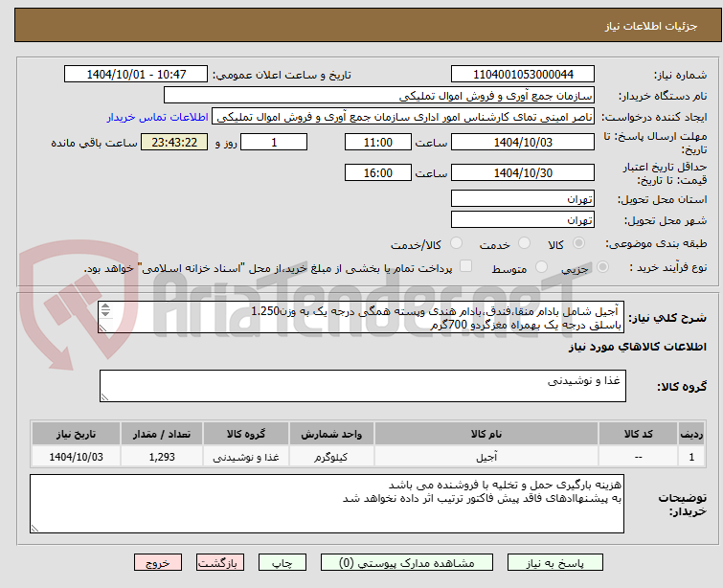The width and height of the screenshot is (723, 588).
Task: Click the کد کالا column header
Action: tap(638, 434)
